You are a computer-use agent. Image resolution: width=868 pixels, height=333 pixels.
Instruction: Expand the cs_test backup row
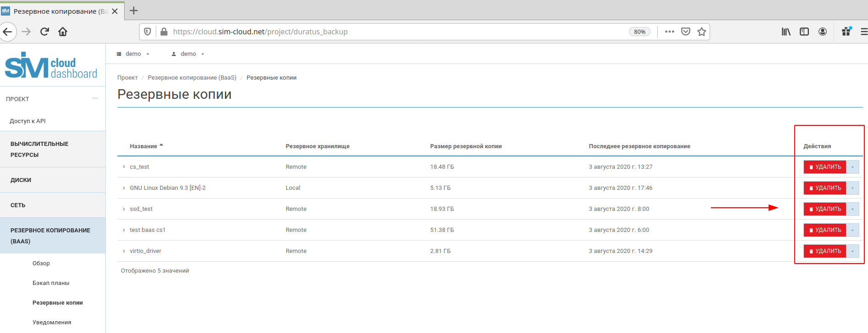tap(124, 167)
